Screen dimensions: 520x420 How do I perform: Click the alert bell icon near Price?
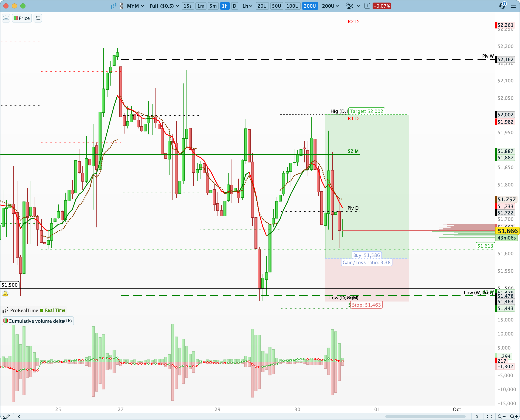[x=6, y=18]
